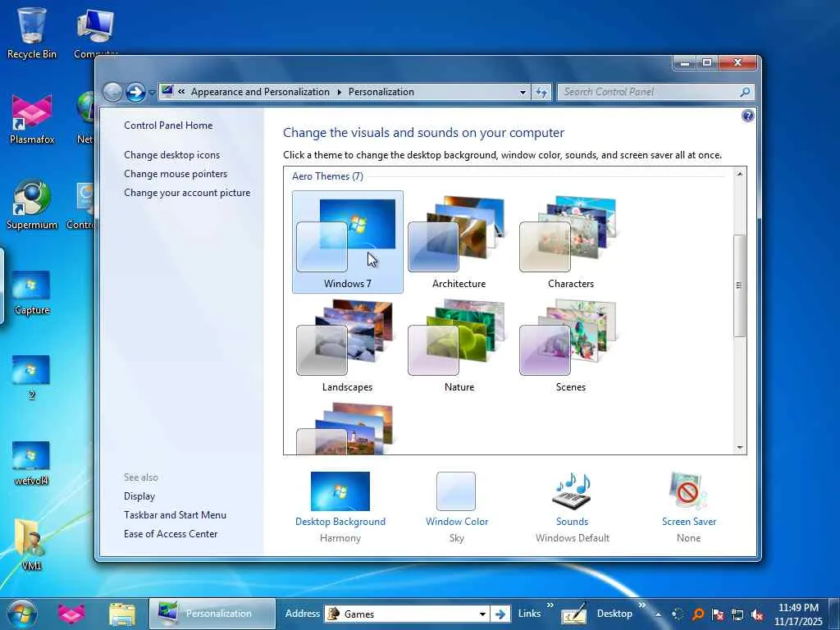Show hidden tray icons arrow
The image size is (840, 630).
(x=658, y=614)
